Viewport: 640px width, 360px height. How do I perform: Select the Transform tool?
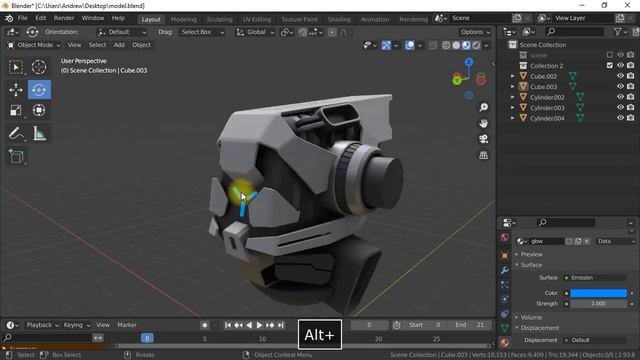(39, 110)
